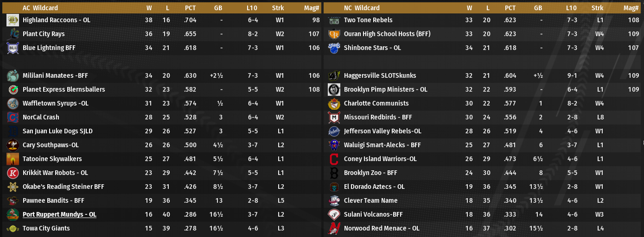Click the Highland Raccoons team logo
This screenshot has height=237, width=644.
point(13,20)
